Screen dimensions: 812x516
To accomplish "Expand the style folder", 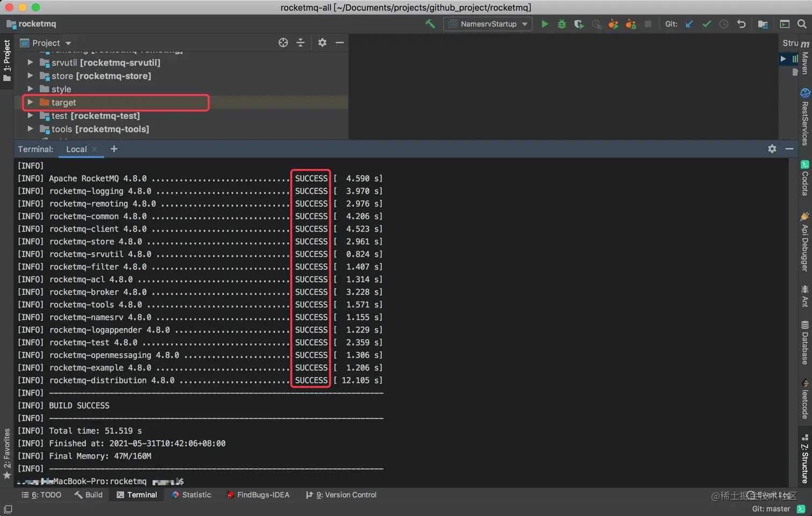I will coord(30,89).
